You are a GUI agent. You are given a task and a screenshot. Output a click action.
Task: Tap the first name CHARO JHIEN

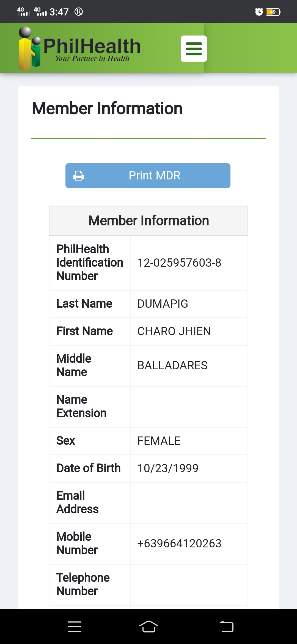(174, 331)
